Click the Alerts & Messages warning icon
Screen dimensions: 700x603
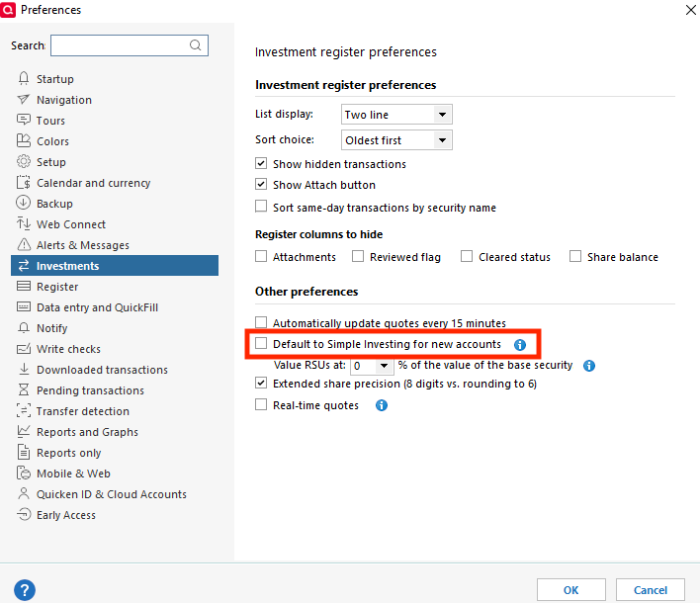coord(24,244)
